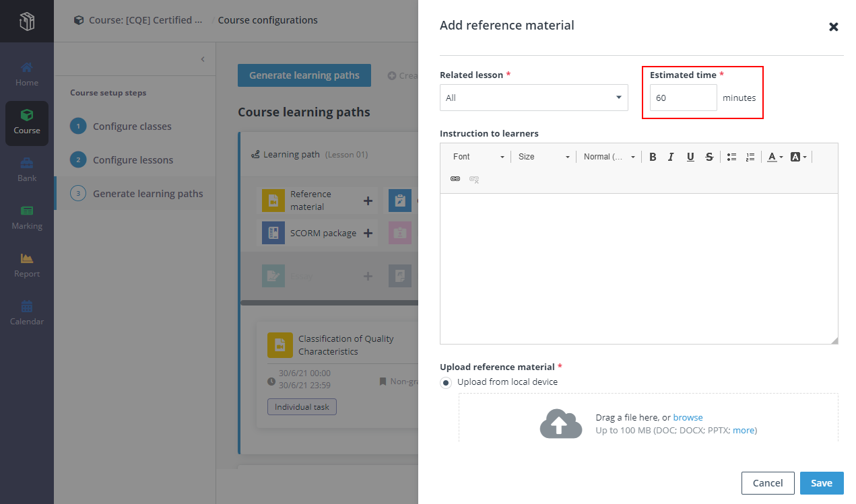The image size is (856, 504).
Task: Click Generate learning paths button
Action: pyautogui.click(x=304, y=75)
